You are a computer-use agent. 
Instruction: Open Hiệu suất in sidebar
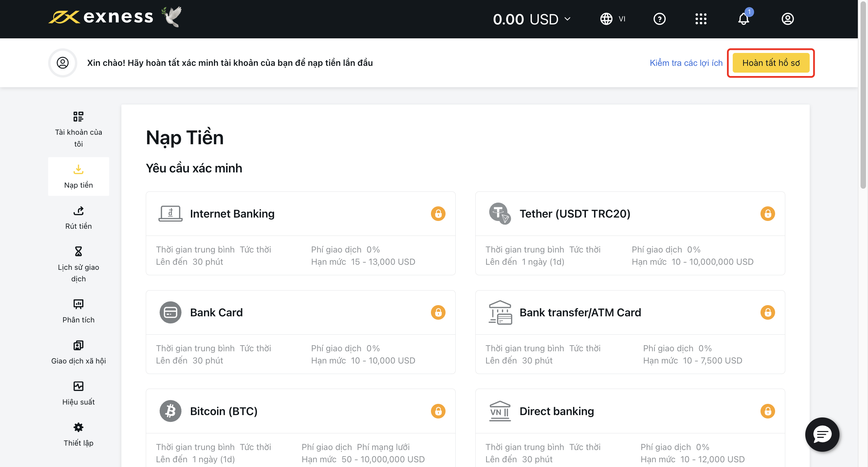coord(79,394)
